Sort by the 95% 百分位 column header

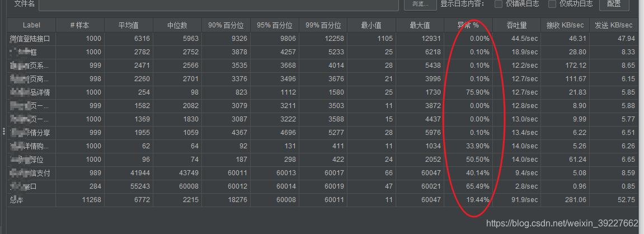(x=274, y=26)
